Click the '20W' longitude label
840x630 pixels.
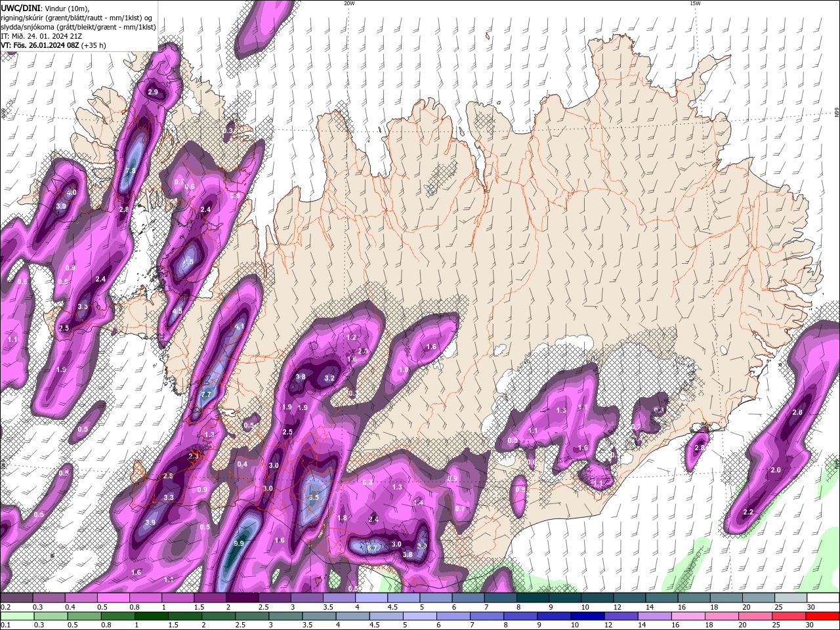349,3
